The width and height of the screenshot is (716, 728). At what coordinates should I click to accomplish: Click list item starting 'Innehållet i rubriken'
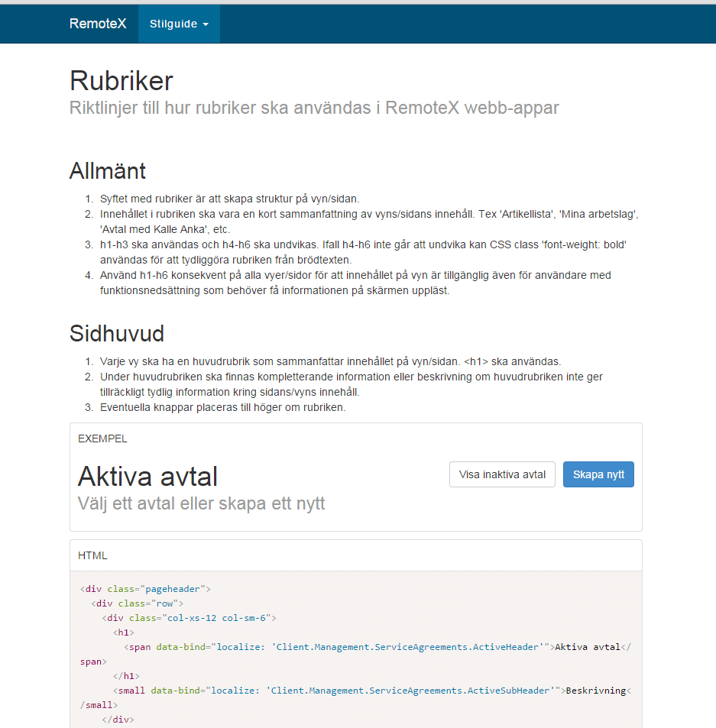369,222
